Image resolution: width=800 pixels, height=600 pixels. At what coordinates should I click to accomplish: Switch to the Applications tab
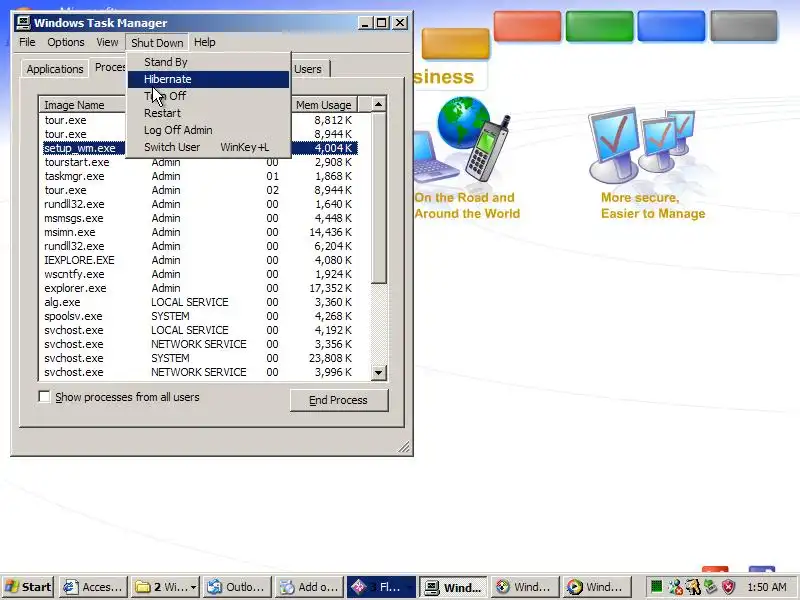coord(55,69)
